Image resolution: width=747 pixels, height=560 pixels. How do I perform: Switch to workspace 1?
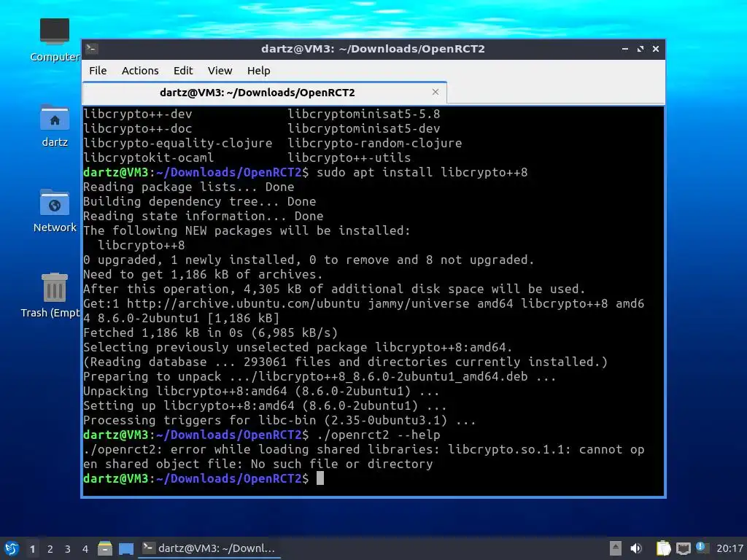coord(32,549)
